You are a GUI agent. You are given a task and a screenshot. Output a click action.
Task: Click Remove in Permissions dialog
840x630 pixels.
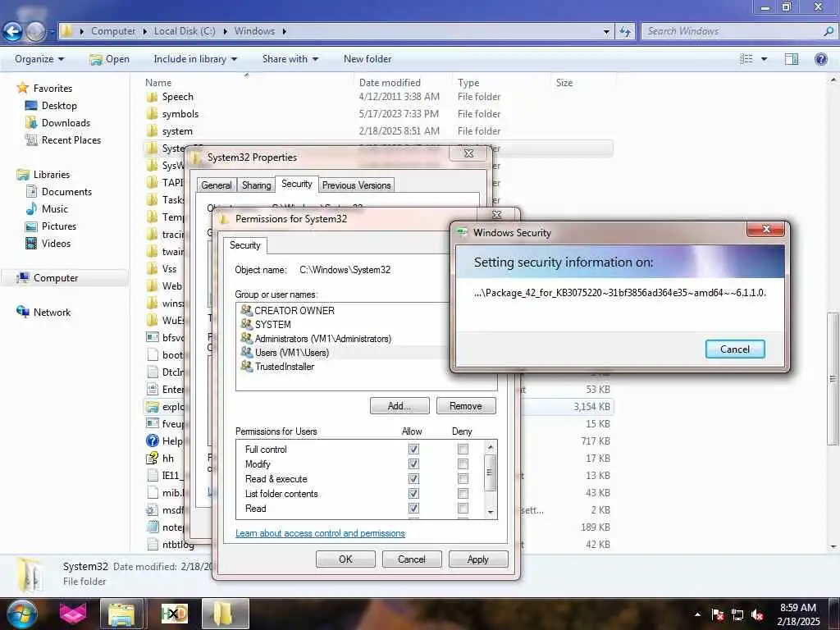coord(466,405)
